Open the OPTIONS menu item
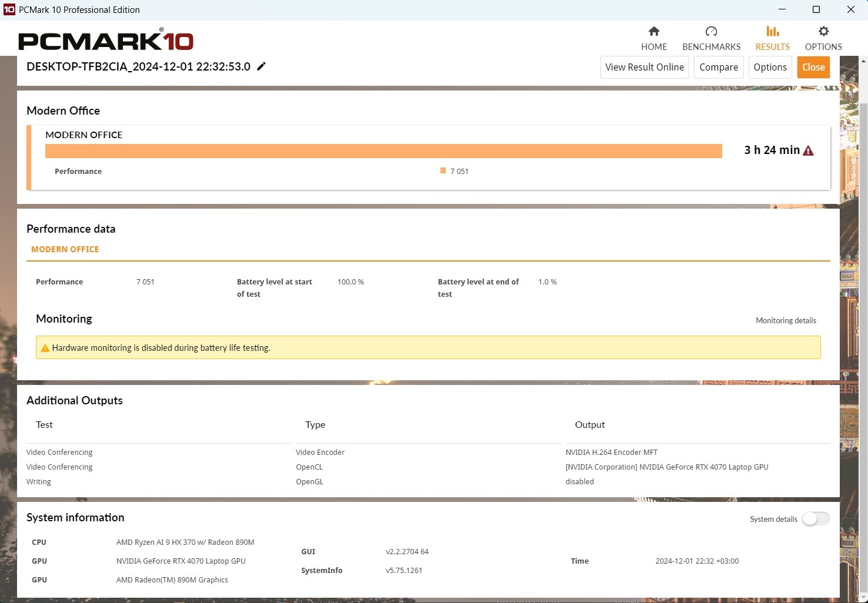Viewport: 868px width, 603px height. click(x=823, y=47)
